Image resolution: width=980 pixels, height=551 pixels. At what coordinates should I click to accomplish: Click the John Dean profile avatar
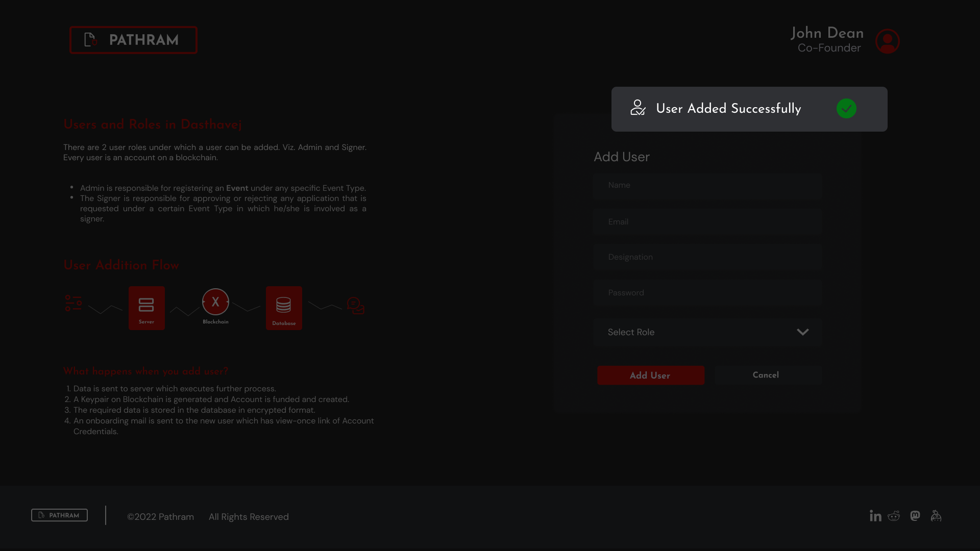[x=887, y=41]
